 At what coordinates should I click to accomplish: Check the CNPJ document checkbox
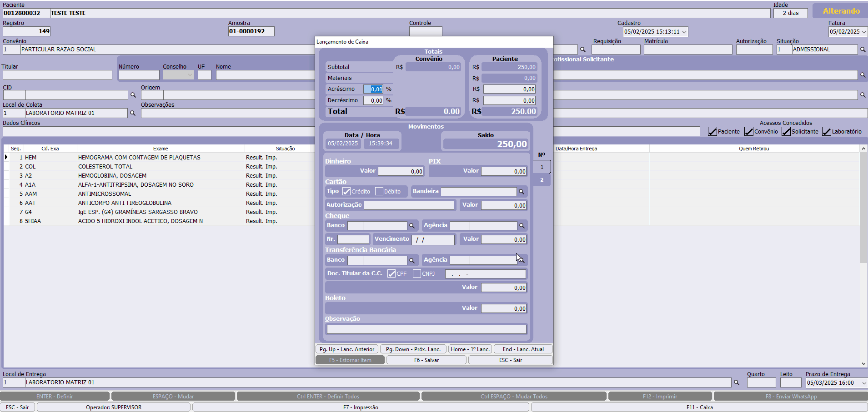417,273
